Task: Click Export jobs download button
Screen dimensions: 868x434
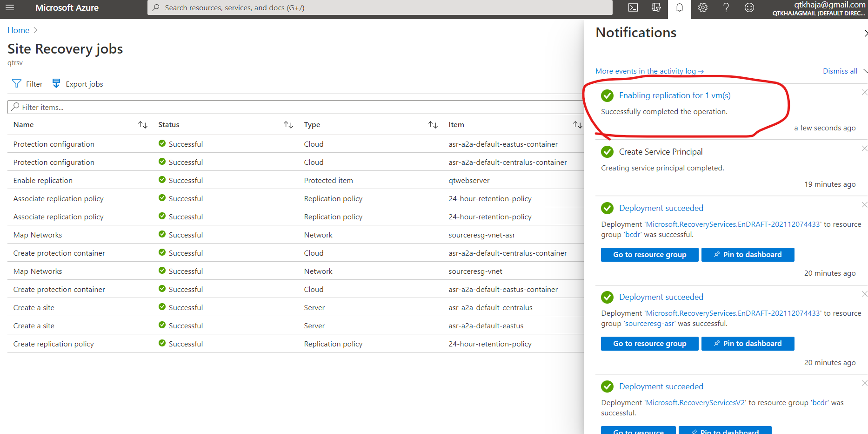Action: click(78, 84)
